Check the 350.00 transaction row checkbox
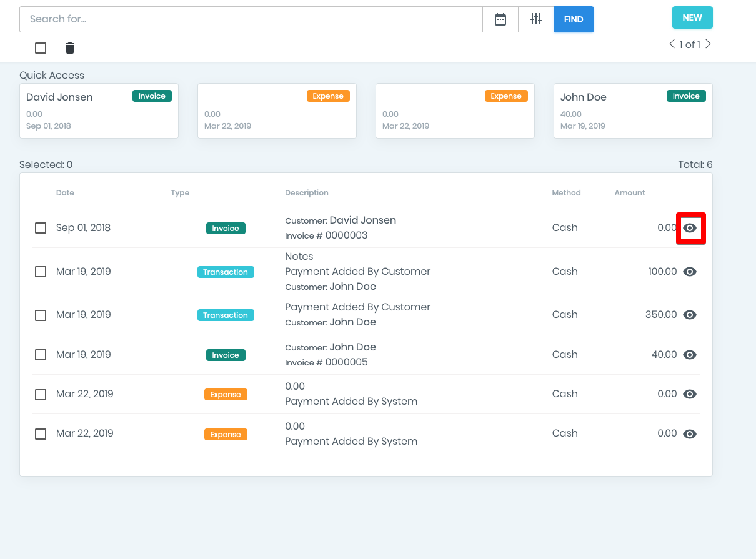 [x=41, y=315]
